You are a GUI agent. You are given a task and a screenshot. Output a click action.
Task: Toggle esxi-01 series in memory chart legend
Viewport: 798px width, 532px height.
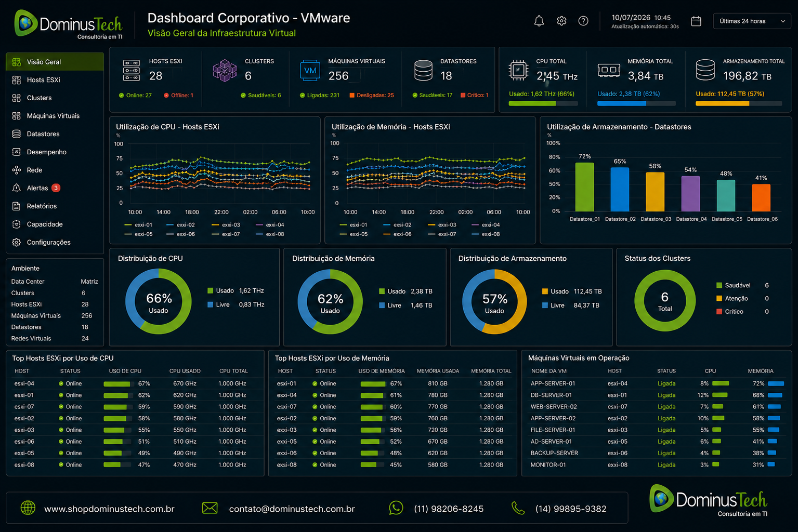[354, 225]
